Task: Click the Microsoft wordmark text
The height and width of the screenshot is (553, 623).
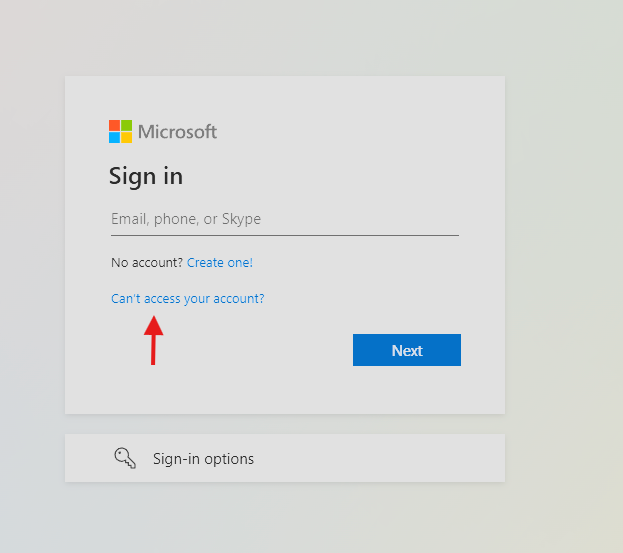Action: [177, 132]
